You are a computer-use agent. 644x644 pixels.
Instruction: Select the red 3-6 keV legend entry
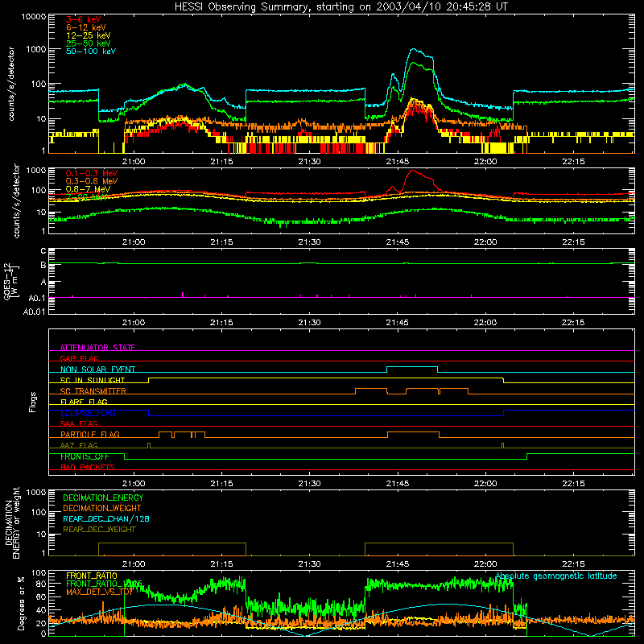tap(83, 19)
